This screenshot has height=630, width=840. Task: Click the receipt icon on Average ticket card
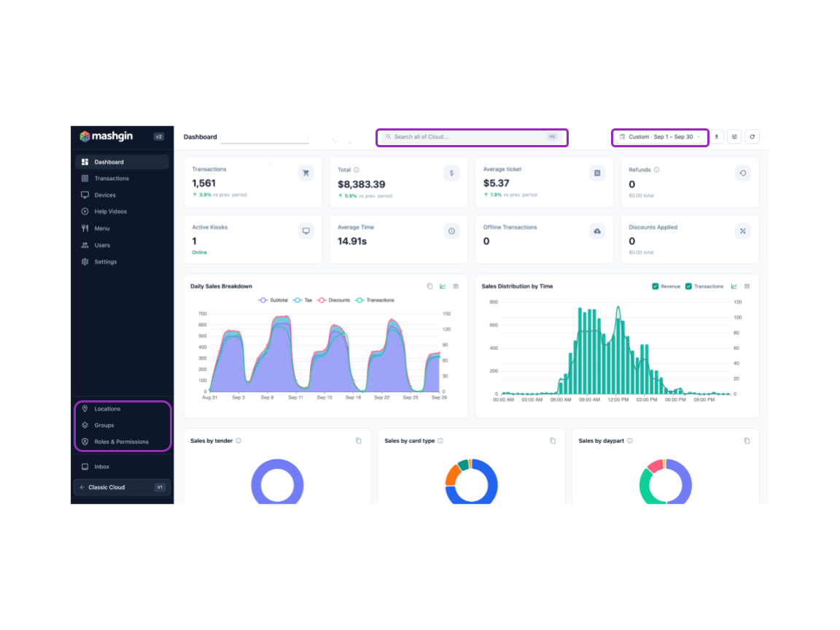point(597,173)
